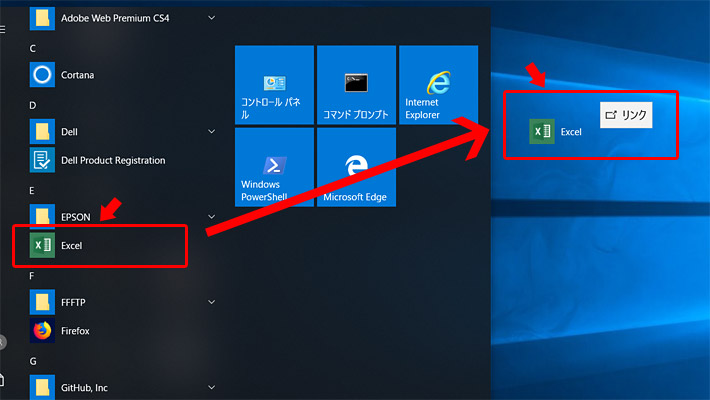Click the FFFTP label
This screenshot has height=400, width=710.
pyautogui.click(x=73, y=302)
